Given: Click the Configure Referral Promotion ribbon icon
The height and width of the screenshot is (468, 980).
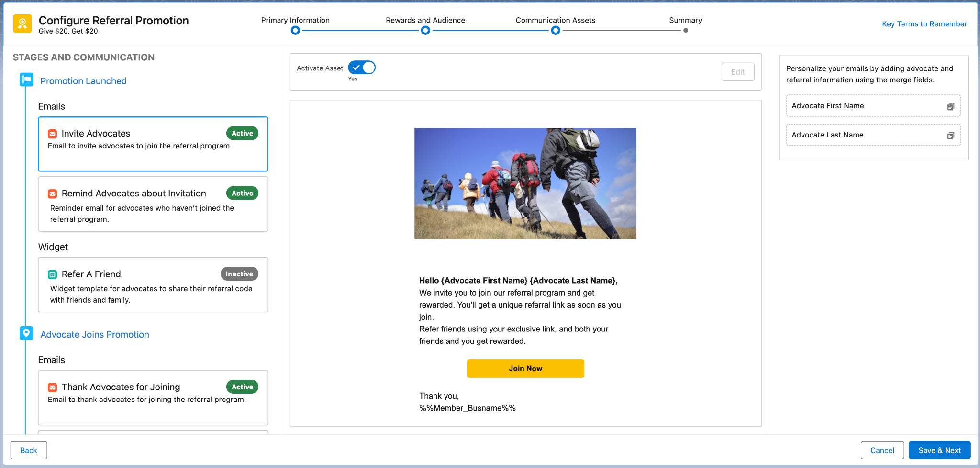Looking at the screenshot, I should point(22,24).
